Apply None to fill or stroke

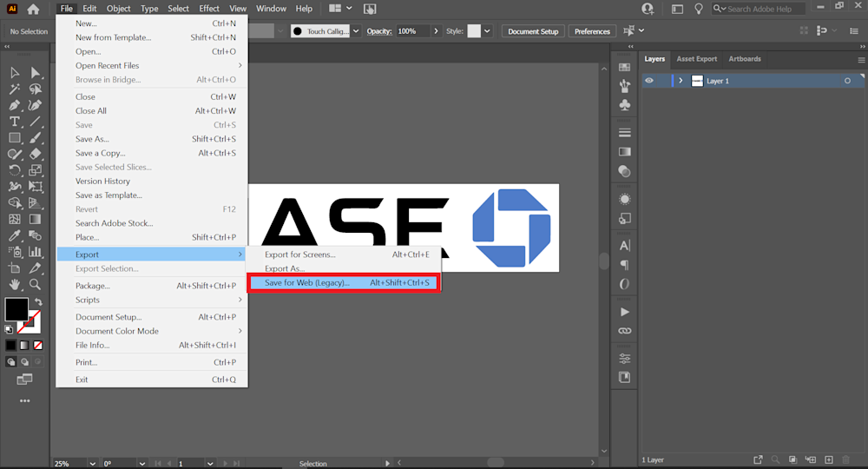point(37,345)
